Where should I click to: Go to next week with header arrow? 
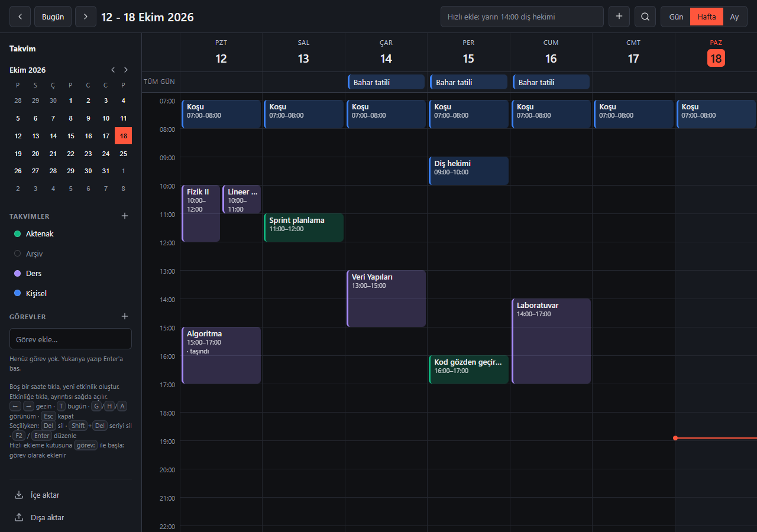point(86,17)
